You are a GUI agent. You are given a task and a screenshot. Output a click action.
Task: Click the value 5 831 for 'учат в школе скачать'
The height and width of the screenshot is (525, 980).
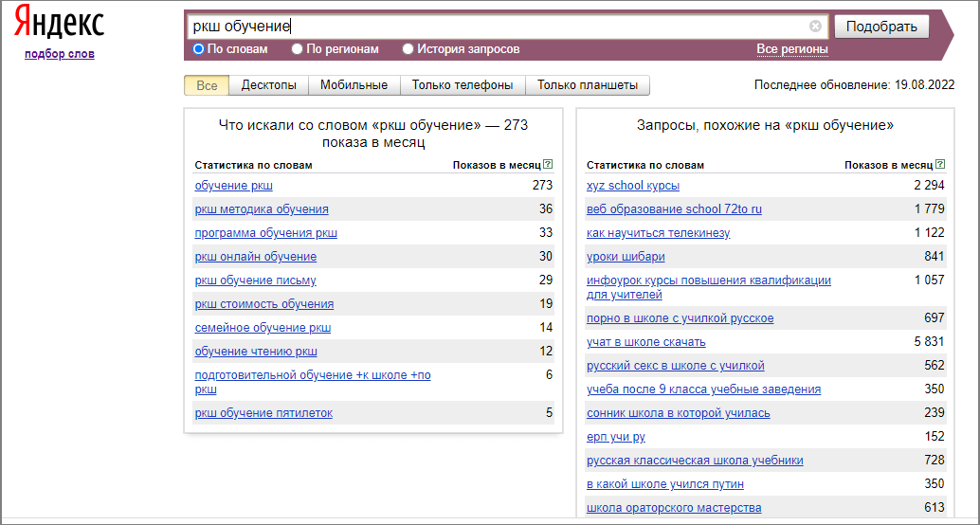click(930, 342)
